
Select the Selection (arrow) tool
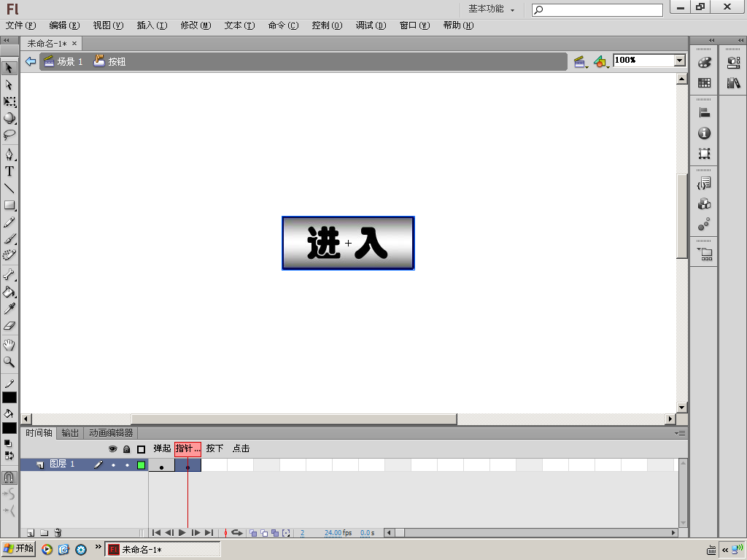coord(9,68)
